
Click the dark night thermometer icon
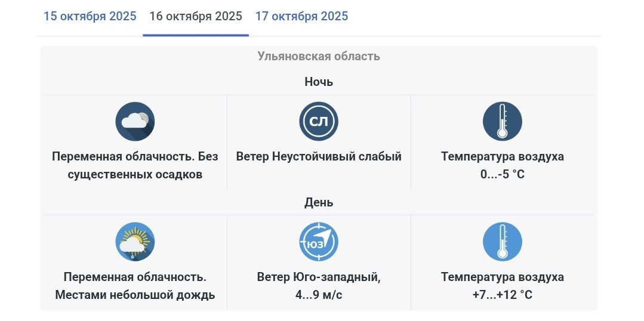(x=503, y=122)
